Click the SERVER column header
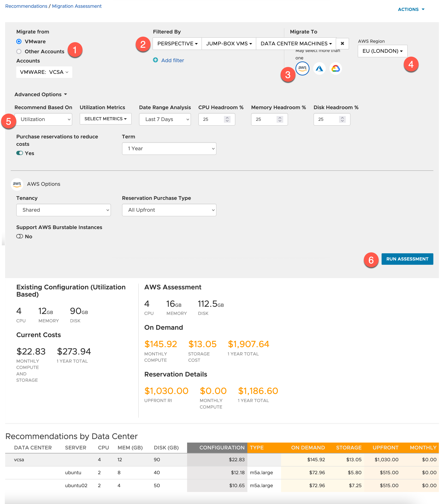 coord(76,448)
